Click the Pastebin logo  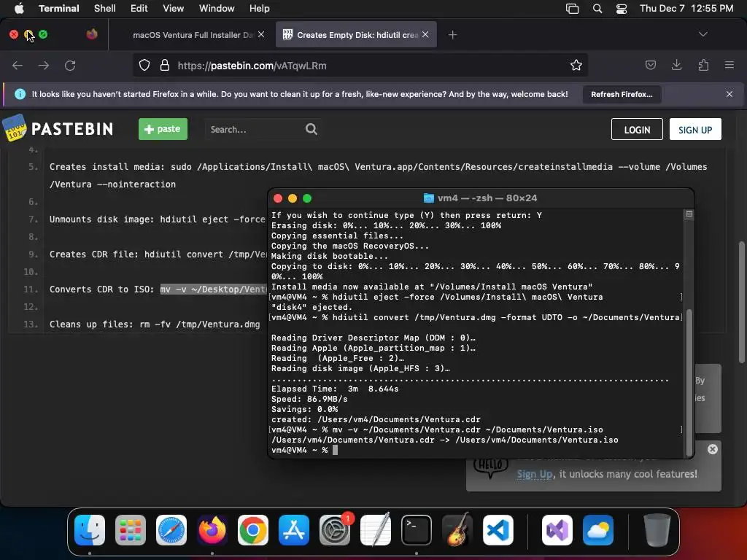(58, 128)
